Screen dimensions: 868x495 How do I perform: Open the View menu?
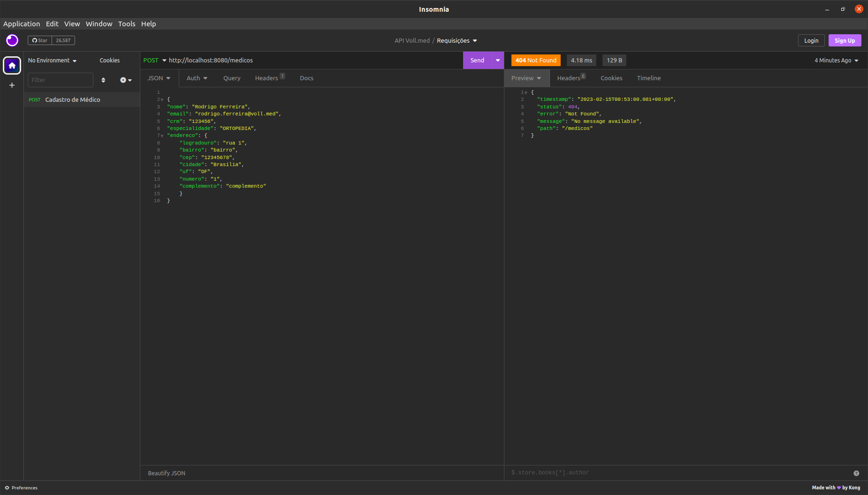[72, 24]
